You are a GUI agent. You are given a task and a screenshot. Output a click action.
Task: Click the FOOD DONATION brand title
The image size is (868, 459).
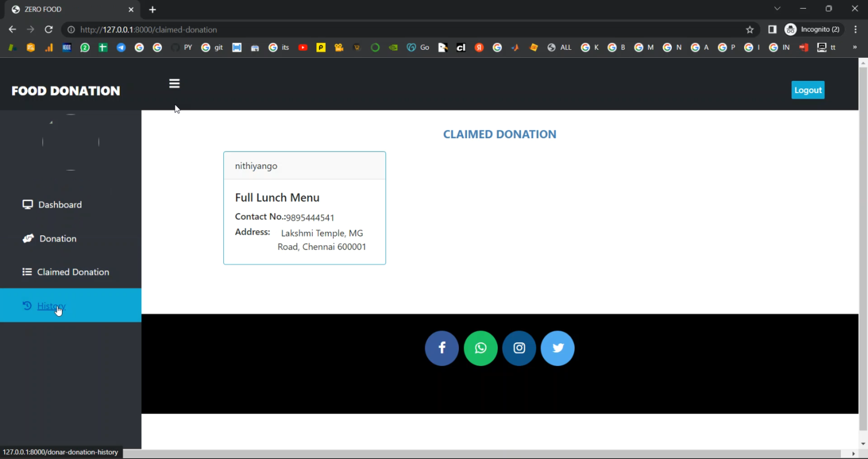(x=66, y=91)
